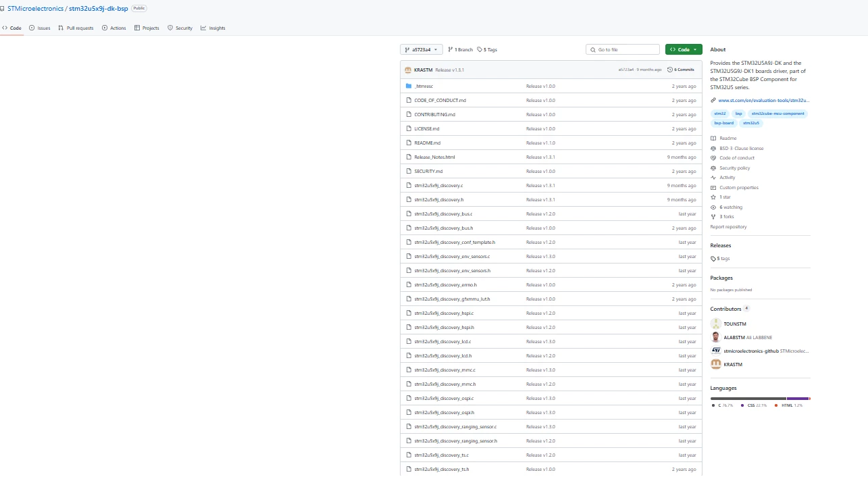Click the Go to file search field
Viewport: 868px width, 477px height.
[x=623, y=49]
